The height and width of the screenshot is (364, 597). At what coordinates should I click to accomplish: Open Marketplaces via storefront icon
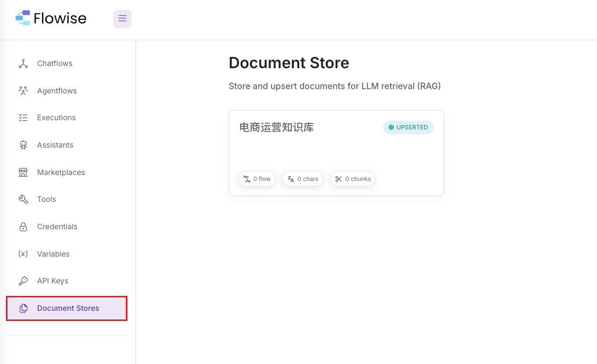(23, 172)
